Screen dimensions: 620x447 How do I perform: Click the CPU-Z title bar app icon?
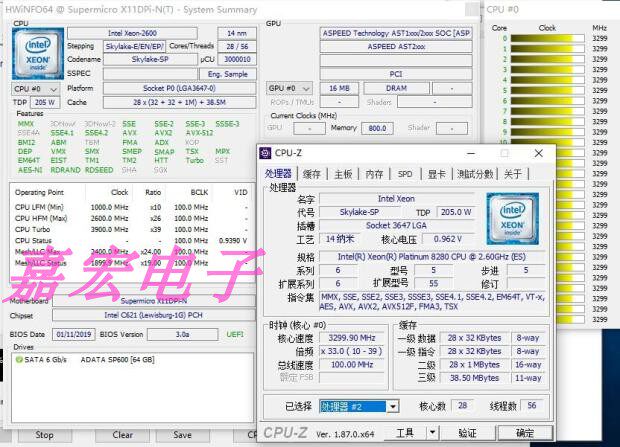pyautogui.click(x=265, y=153)
